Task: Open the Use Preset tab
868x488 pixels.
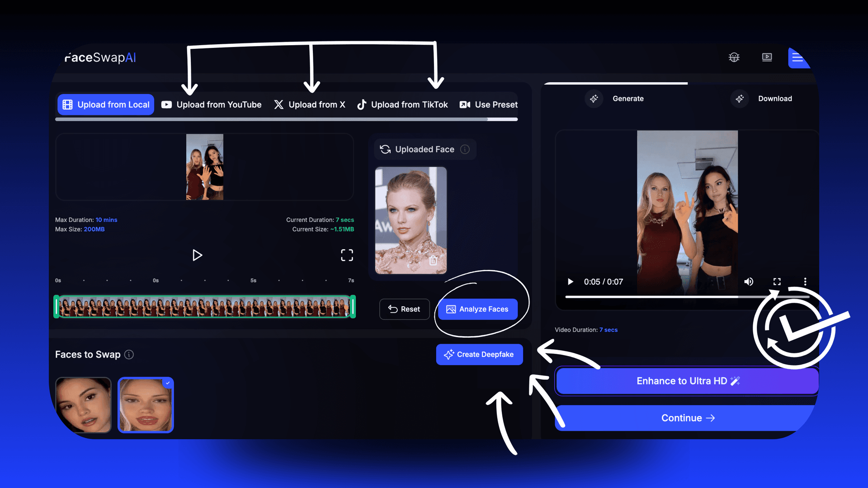Action: [x=489, y=104]
